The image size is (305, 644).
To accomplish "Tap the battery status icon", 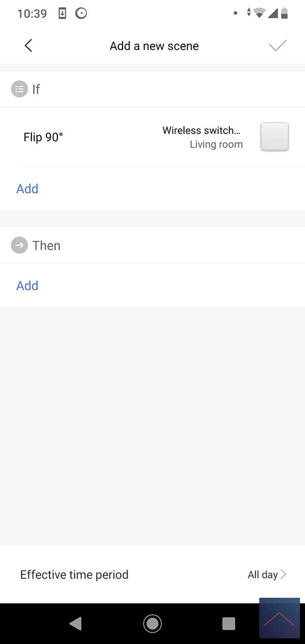I will click(285, 13).
